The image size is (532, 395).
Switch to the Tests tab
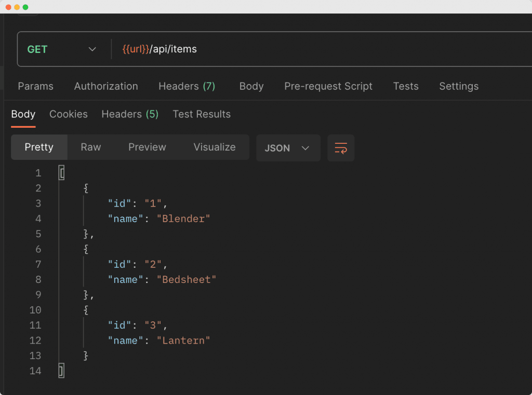pos(405,86)
